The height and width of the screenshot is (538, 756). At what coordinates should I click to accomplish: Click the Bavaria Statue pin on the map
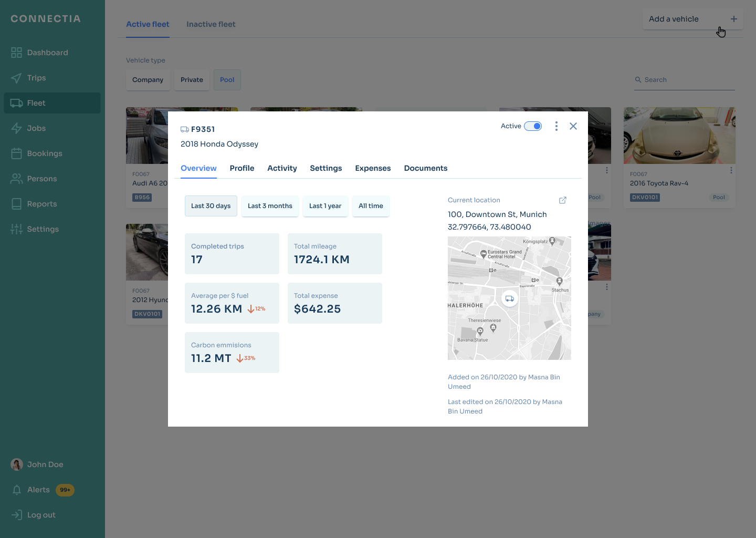tap(480, 332)
